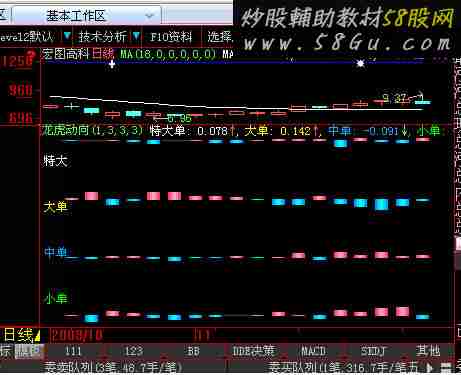Click the 9.37 price label on the chart
Viewport: 461px width, 375px height.
coord(394,98)
